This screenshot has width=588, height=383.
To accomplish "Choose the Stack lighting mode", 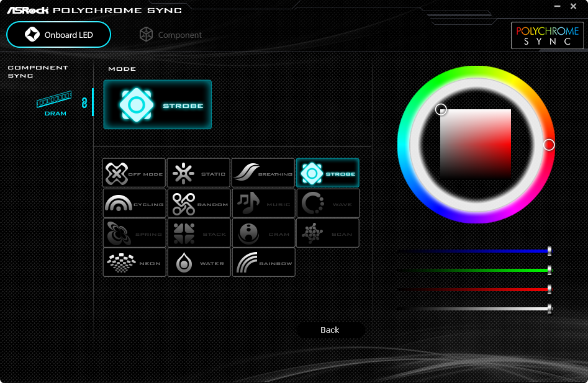I will coord(199,233).
